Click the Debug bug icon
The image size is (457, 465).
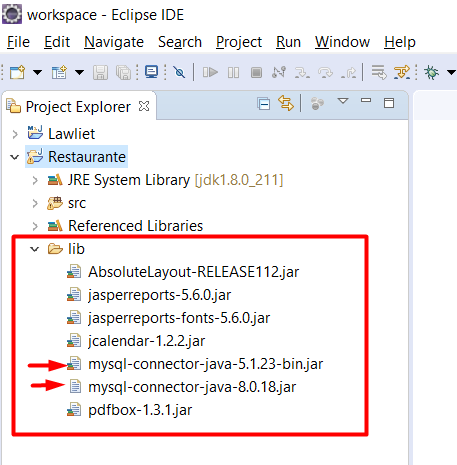tap(431, 72)
